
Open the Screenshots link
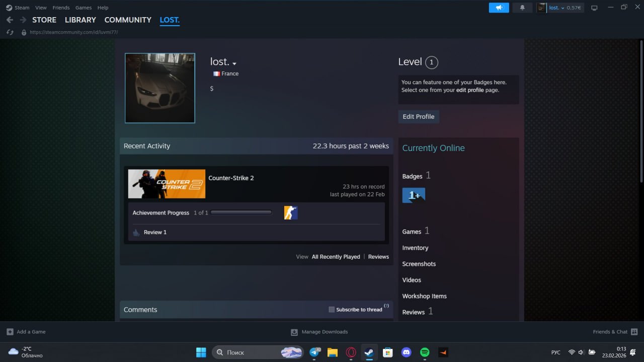[x=419, y=264]
